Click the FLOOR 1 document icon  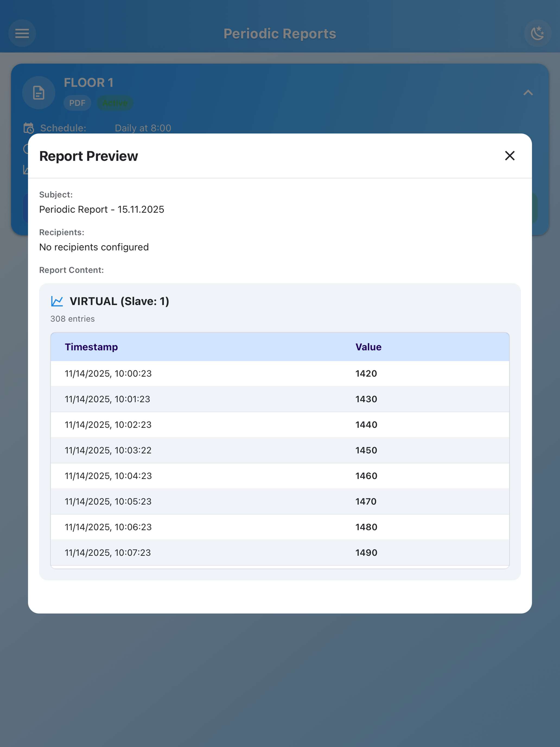pos(39,93)
